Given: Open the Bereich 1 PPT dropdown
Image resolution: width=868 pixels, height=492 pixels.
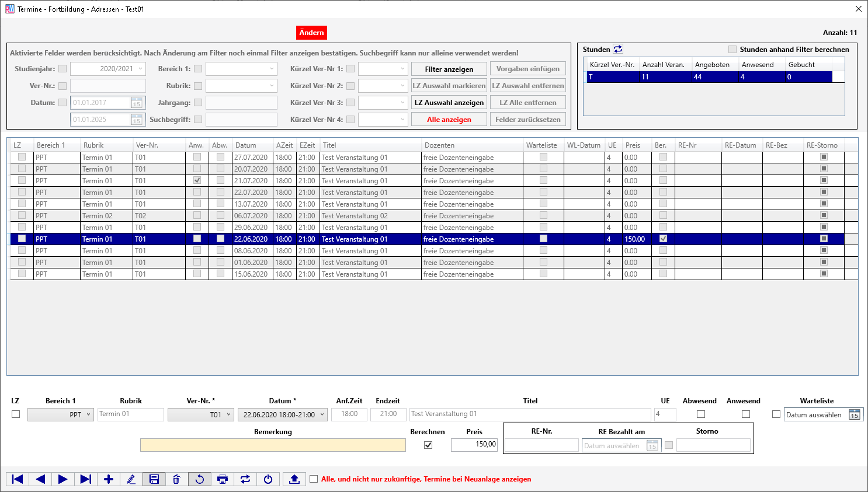Looking at the screenshot, I should [x=61, y=414].
